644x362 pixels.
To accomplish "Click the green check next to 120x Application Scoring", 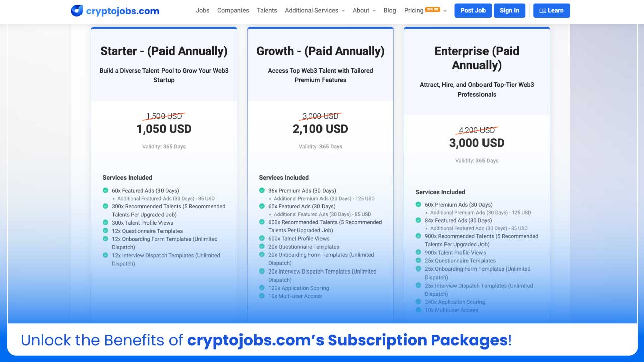I will tap(263, 288).
